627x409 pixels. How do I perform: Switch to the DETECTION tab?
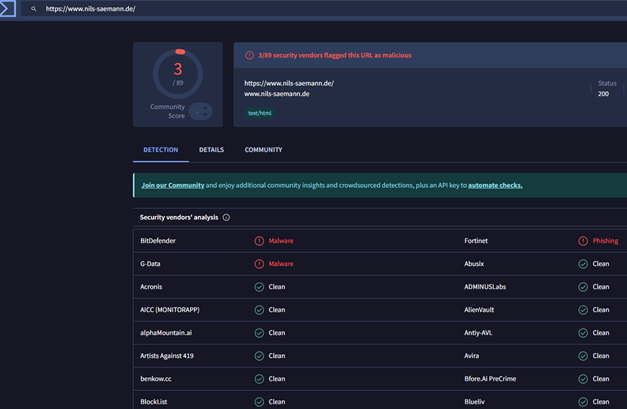click(161, 150)
